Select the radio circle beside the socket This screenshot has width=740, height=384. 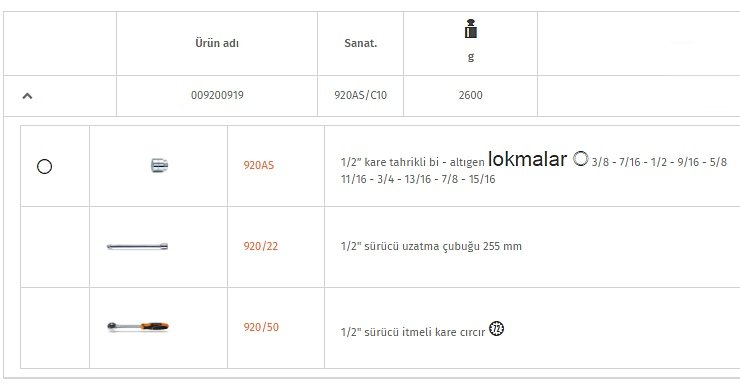44,166
